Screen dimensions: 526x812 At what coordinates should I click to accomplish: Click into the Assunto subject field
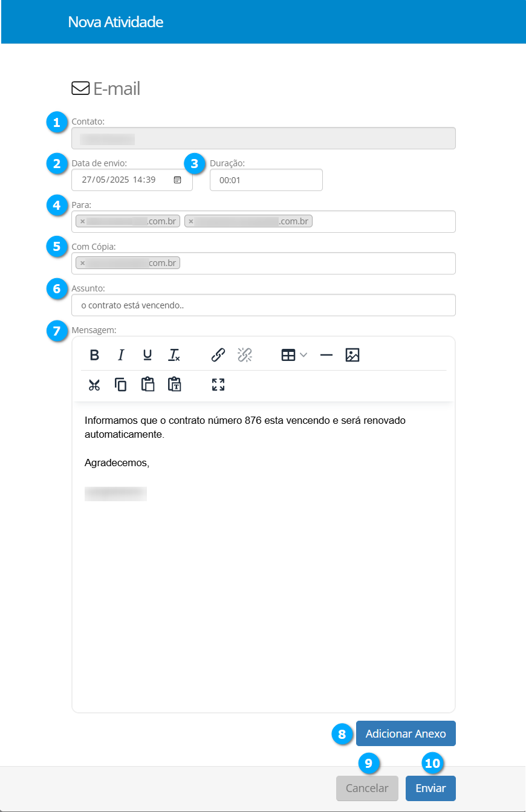[x=263, y=305]
